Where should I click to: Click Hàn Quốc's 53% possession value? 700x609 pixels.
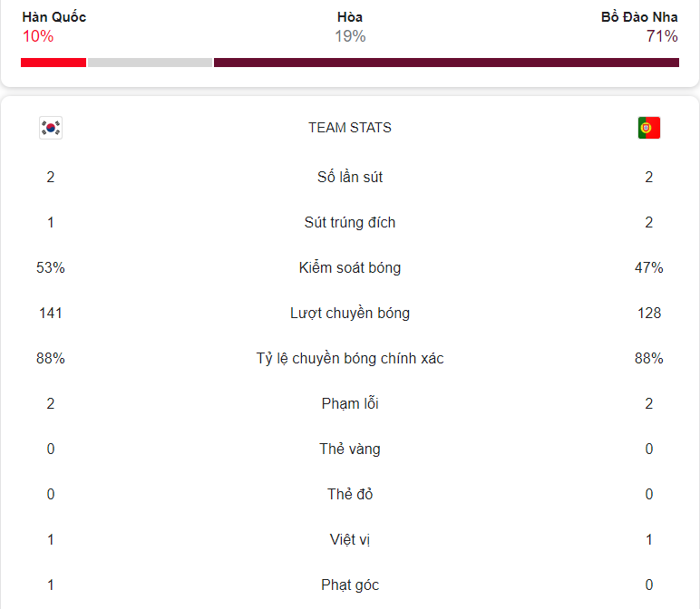(x=51, y=267)
